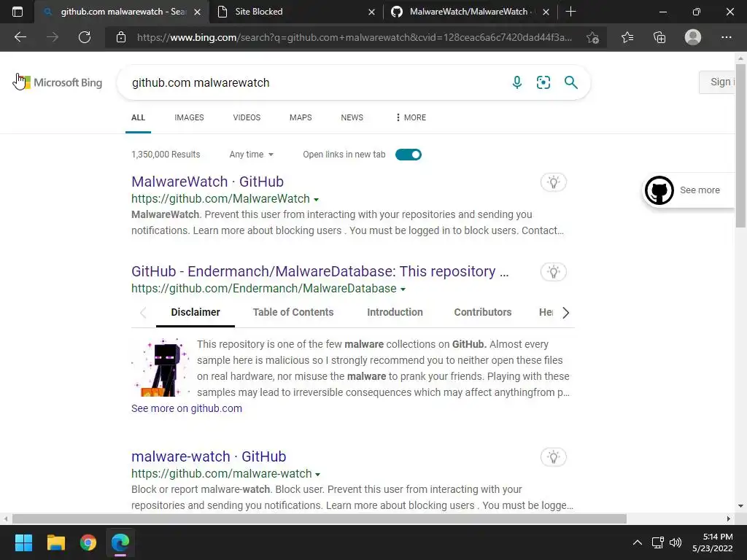Click the network icon in the system tray
This screenshot has width=747, height=560.
pyautogui.click(x=657, y=542)
